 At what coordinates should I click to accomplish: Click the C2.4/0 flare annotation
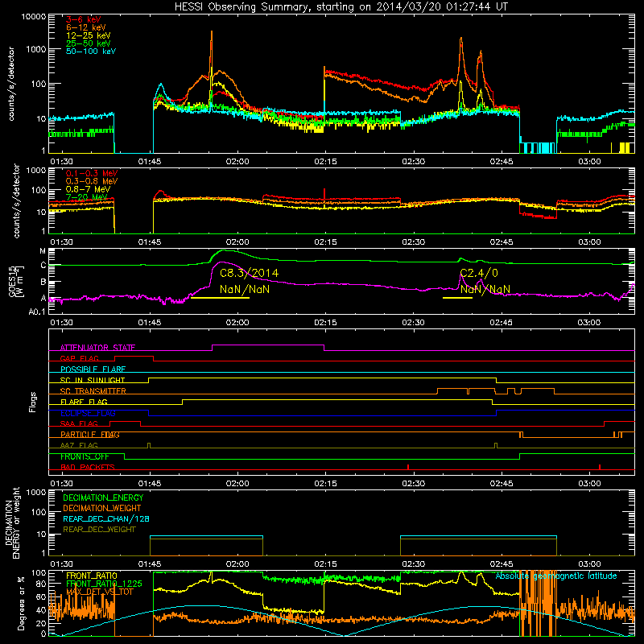coord(479,273)
